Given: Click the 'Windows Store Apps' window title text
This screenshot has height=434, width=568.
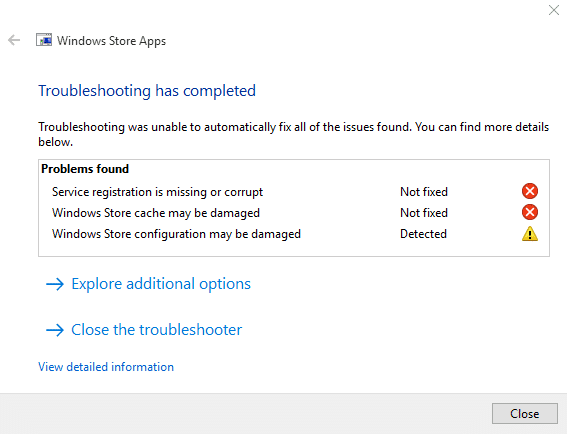Looking at the screenshot, I should coord(111,41).
